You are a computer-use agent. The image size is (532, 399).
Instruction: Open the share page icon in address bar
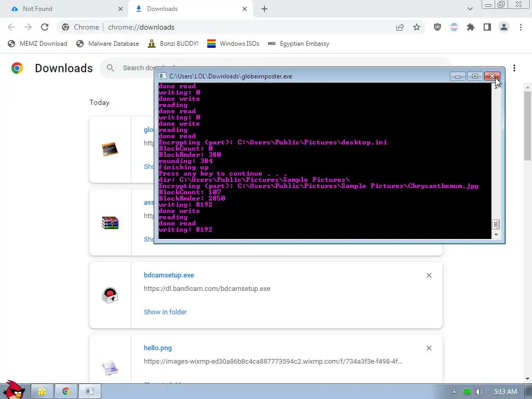click(x=400, y=27)
